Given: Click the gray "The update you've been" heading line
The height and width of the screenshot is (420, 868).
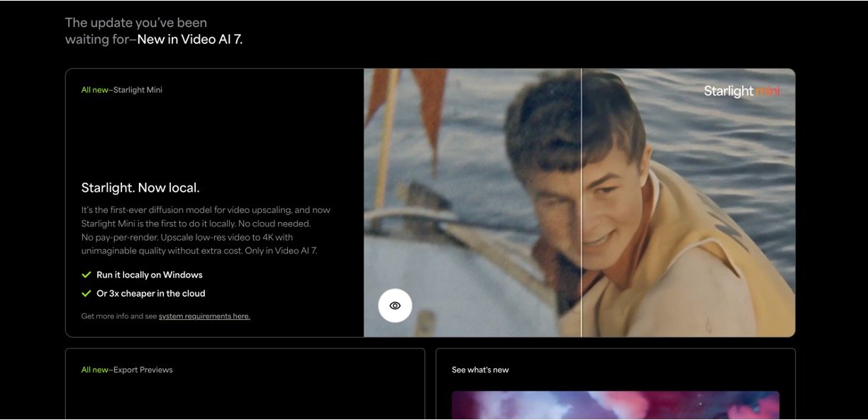Looking at the screenshot, I should pyautogui.click(x=136, y=23).
